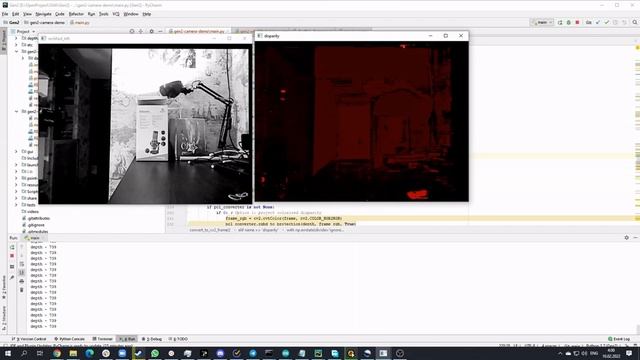Click the Git update project icon
This screenshot has height=360, width=640.
click(598, 22)
